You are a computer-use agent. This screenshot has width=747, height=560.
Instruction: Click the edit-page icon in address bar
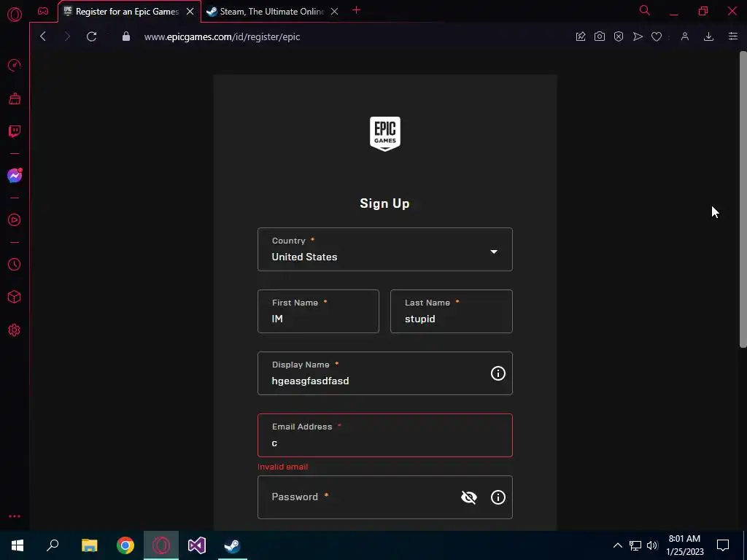tap(580, 36)
